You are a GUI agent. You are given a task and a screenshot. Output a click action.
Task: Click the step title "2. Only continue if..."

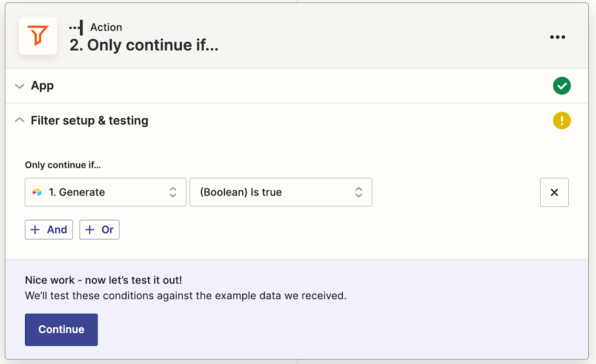(x=144, y=45)
